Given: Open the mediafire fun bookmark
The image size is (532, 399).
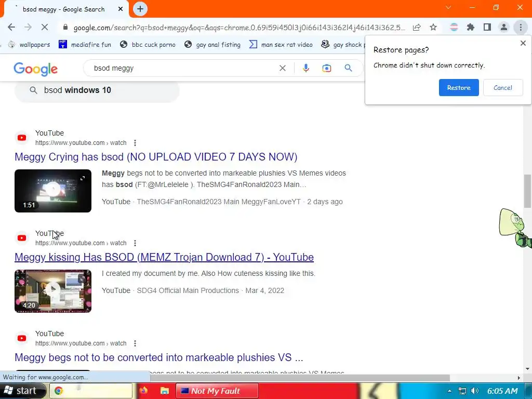Looking at the screenshot, I should tap(85, 45).
